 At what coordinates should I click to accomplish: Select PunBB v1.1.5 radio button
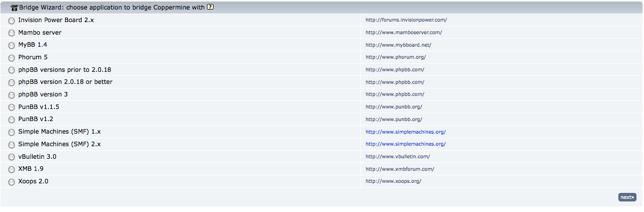[12, 108]
